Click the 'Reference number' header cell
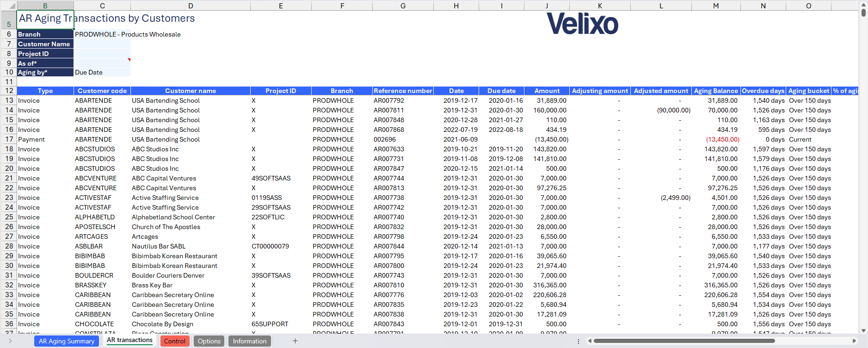 [403, 91]
